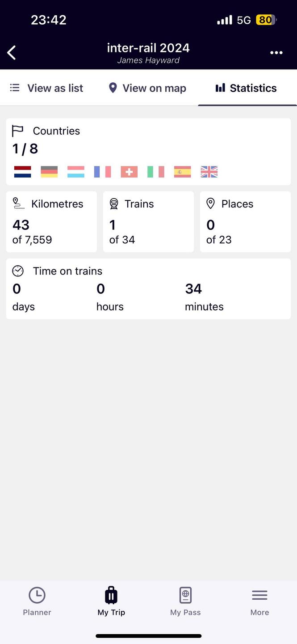Tap the Germany flag icon
The image size is (297, 644).
pyautogui.click(x=49, y=172)
